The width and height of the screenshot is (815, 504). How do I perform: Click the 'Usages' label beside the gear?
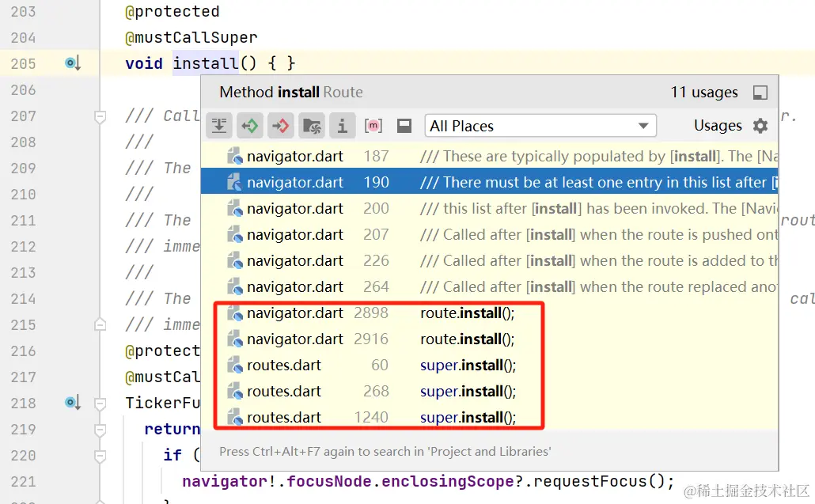click(x=718, y=126)
